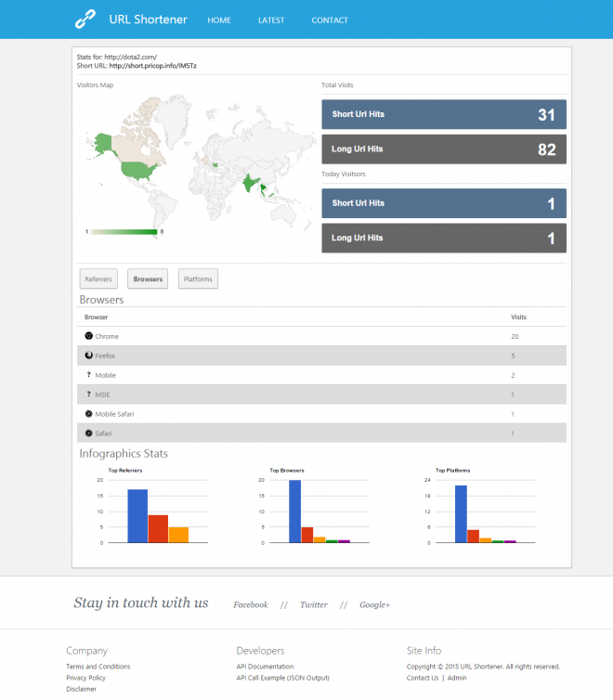Open the Facebook link
The width and height of the screenshot is (613, 700).
pos(250,605)
